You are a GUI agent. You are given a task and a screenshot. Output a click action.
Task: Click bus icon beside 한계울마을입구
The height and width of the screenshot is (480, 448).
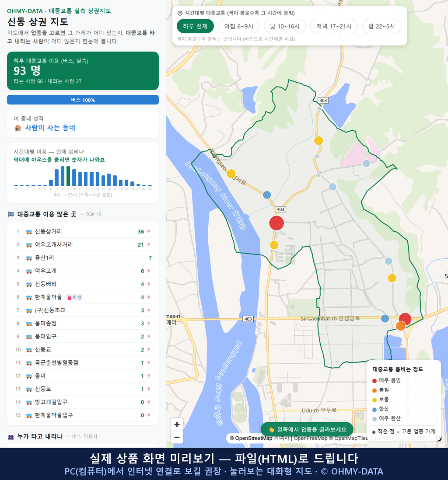tap(29, 416)
